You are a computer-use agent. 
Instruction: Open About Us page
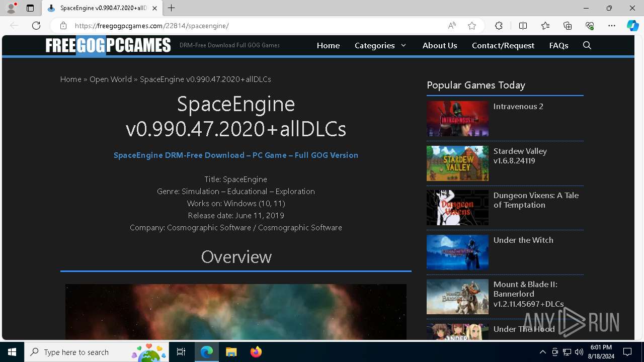tap(440, 45)
